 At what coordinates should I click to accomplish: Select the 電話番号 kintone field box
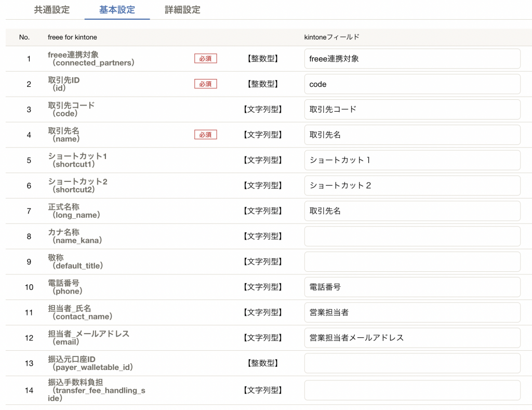(412, 287)
